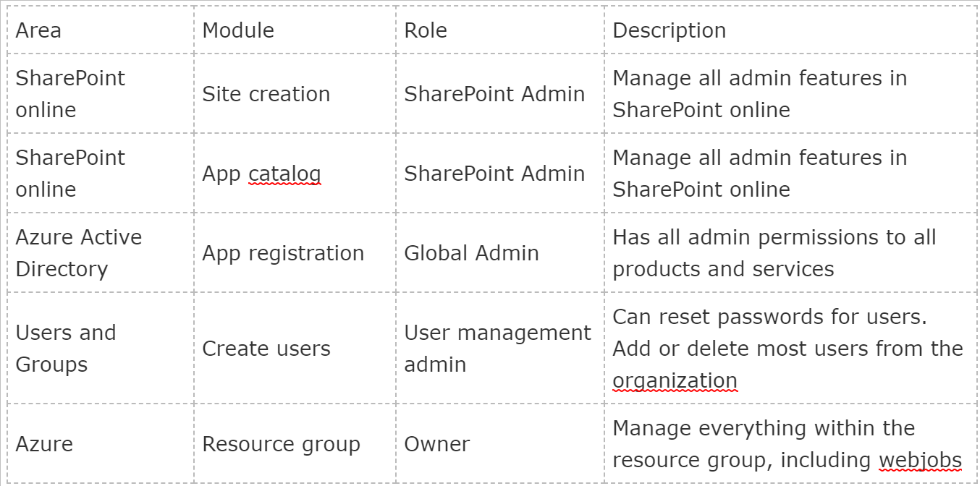Select the "Azure" area cell in the last row

101,444
